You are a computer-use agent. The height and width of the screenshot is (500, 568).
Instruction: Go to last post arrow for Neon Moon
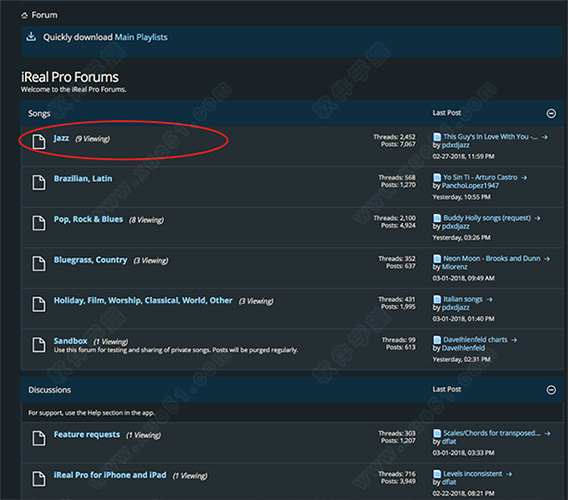pyautogui.click(x=547, y=259)
